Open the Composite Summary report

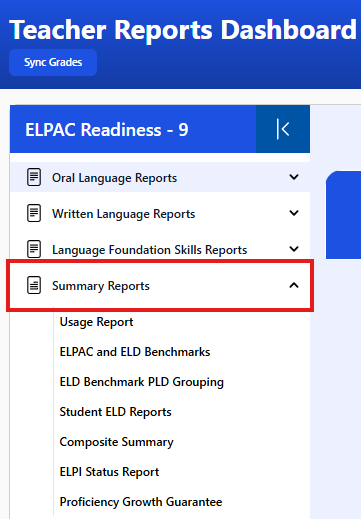[116, 442]
